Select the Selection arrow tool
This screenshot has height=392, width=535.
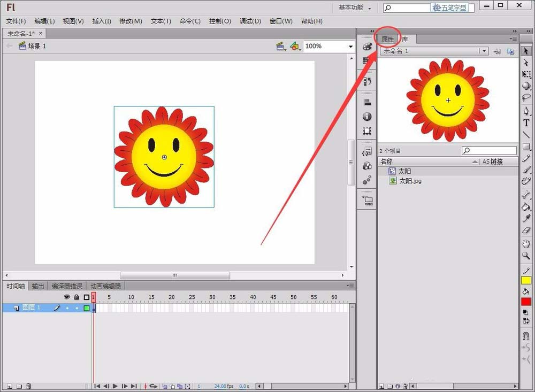pos(526,51)
